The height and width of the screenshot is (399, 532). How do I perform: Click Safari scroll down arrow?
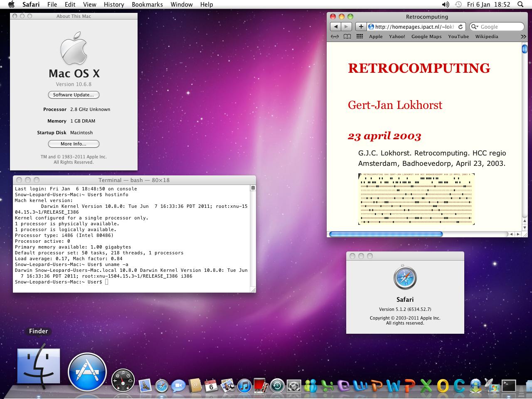coord(525,228)
